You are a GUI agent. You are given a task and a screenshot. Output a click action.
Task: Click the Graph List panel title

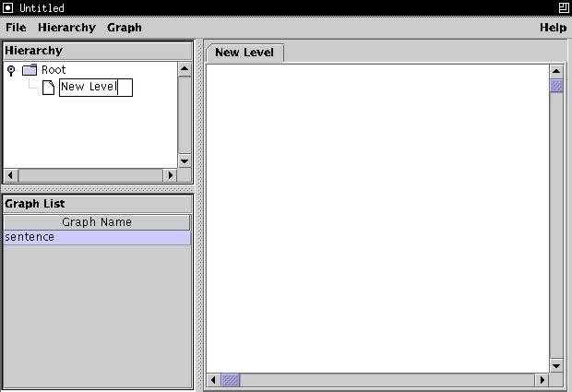tap(35, 204)
